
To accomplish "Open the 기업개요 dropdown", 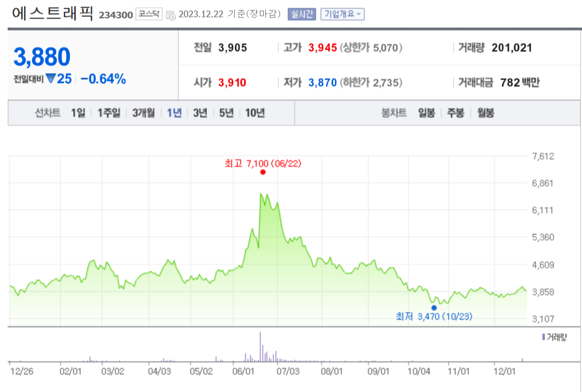I will [x=342, y=14].
